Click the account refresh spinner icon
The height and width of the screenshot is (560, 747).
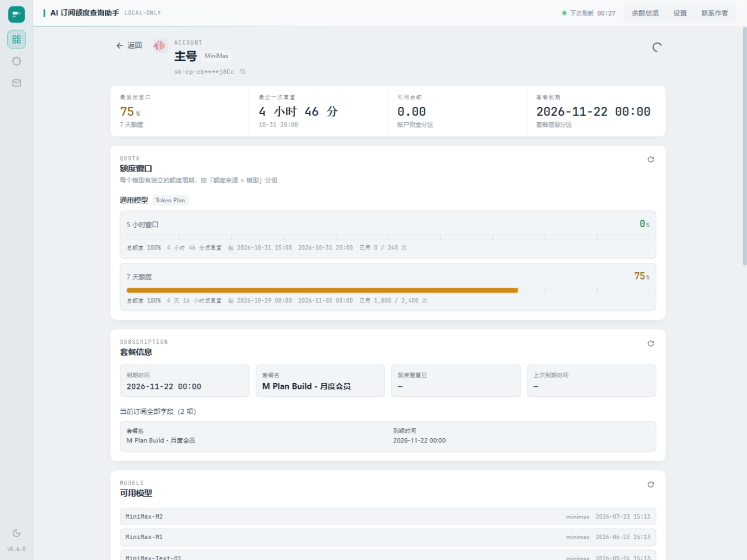tap(657, 47)
